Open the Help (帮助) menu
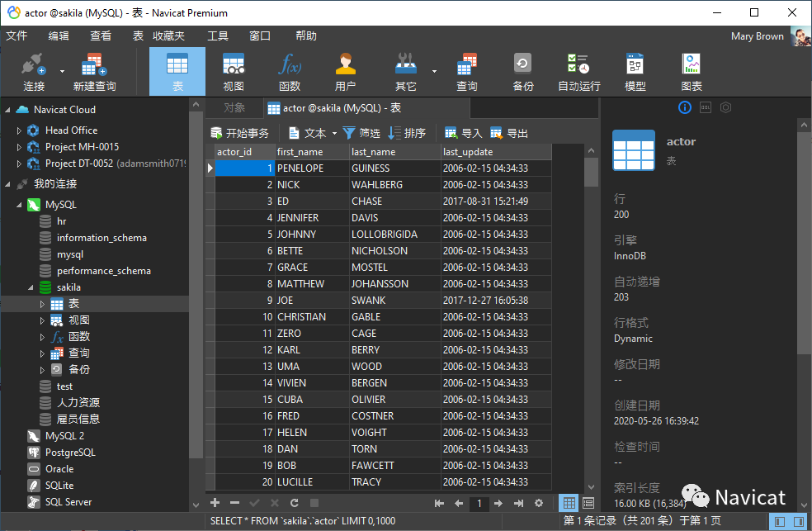 (305, 36)
